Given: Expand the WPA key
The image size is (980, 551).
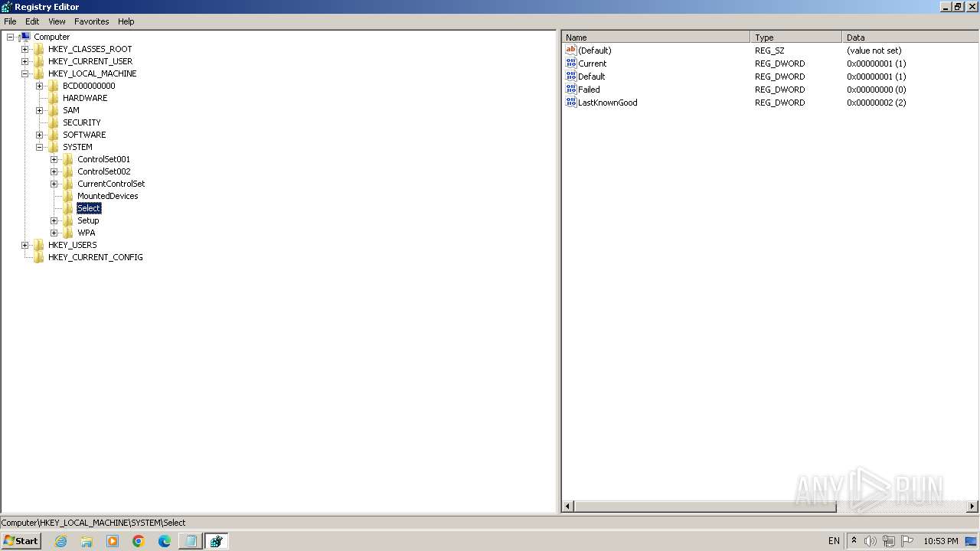Looking at the screenshot, I should tap(54, 233).
